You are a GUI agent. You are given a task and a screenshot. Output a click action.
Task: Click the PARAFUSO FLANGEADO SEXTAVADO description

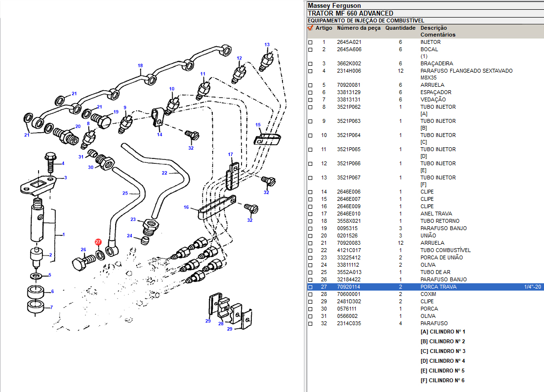466,71
